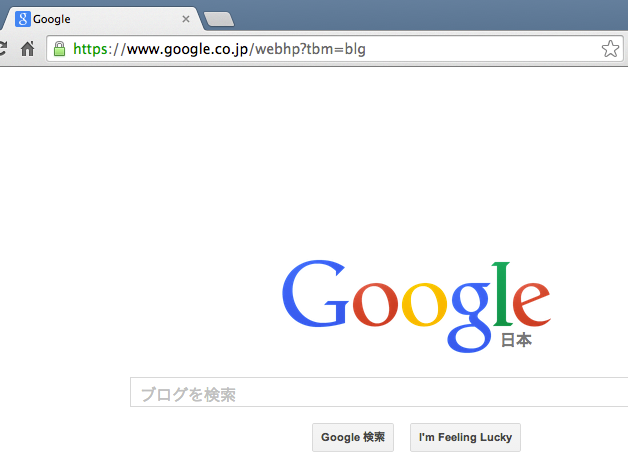This screenshot has width=628, height=469.
Task: Go to the home page icon
Action: (x=28, y=49)
